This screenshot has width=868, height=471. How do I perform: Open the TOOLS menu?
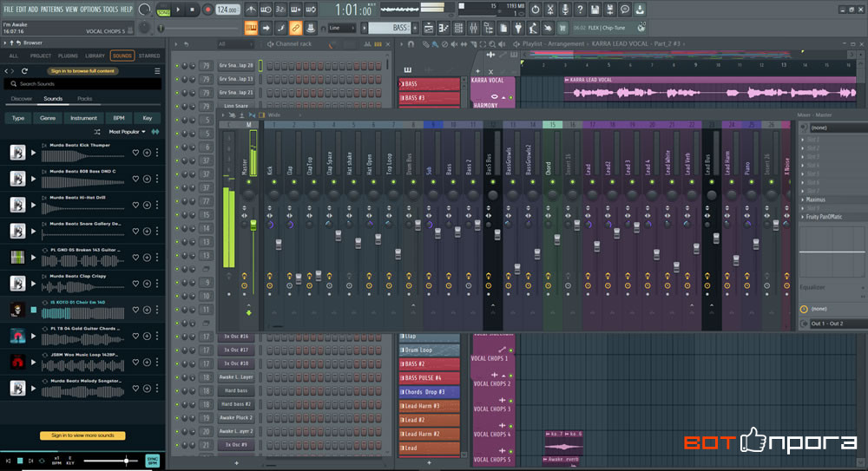click(110, 10)
